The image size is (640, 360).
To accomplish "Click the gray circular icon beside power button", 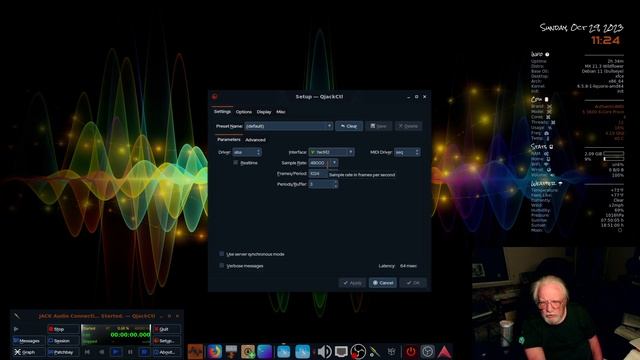I will pos(427,351).
